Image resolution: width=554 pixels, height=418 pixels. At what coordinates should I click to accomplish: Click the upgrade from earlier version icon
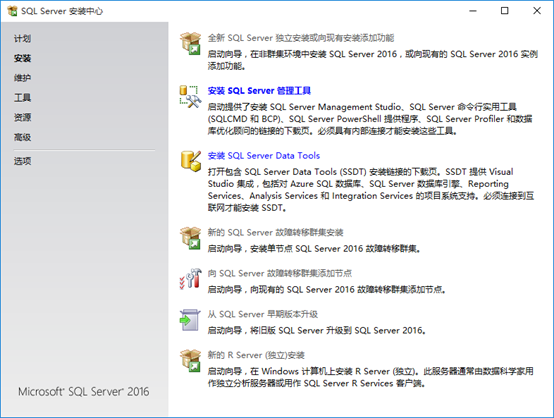[190, 320]
